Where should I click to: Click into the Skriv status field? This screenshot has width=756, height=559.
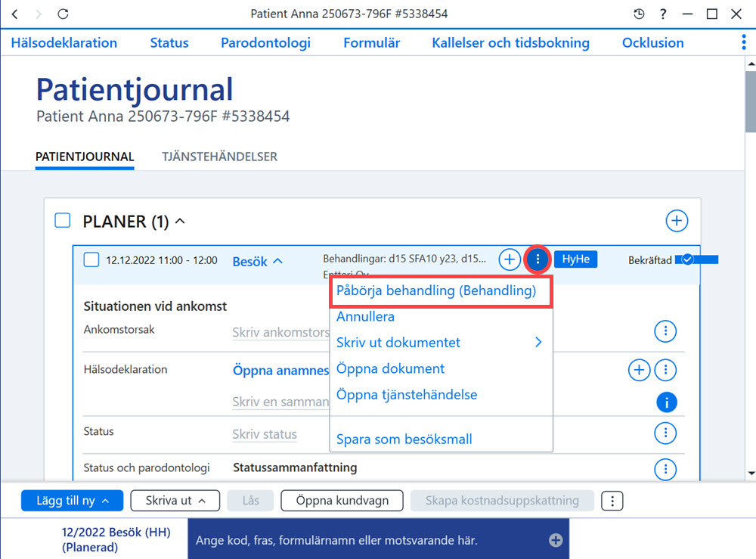pyautogui.click(x=265, y=434)
